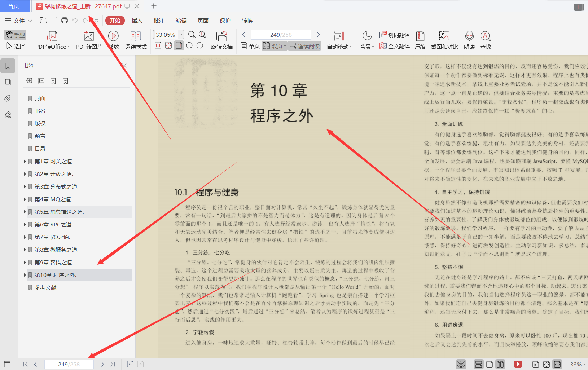The width and height of the screenshot is (588, 370).
Task: Click the undo arrow icon
Action: click(x=75, y=21)
